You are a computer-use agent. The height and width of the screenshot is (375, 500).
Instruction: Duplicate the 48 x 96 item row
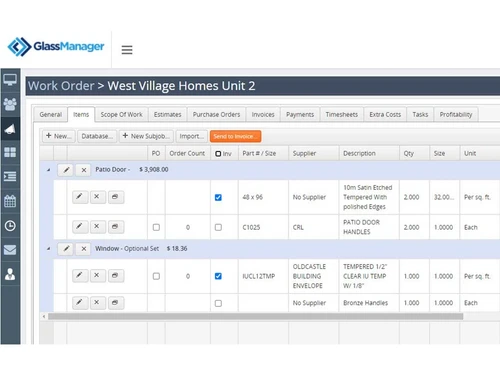115,197
